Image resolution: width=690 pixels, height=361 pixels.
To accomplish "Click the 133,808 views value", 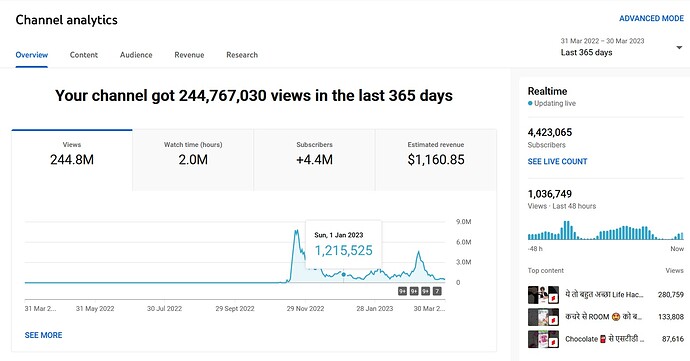I will 671,317.
